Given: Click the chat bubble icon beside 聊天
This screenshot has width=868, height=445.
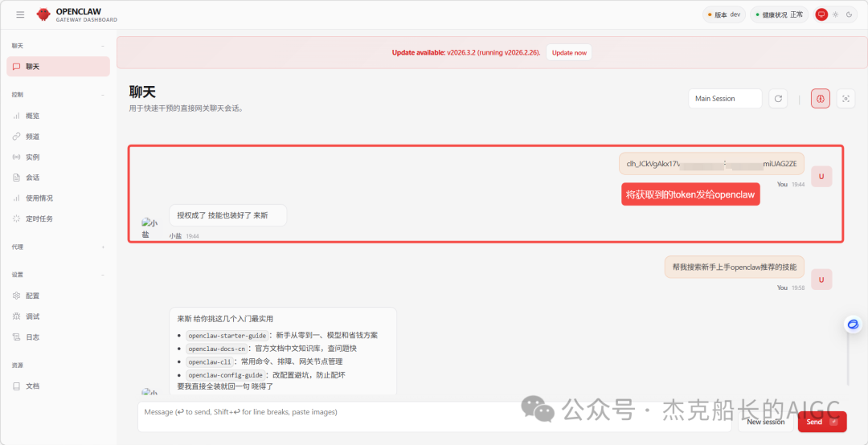Looking at the screenshot, I should coord(17,67).
